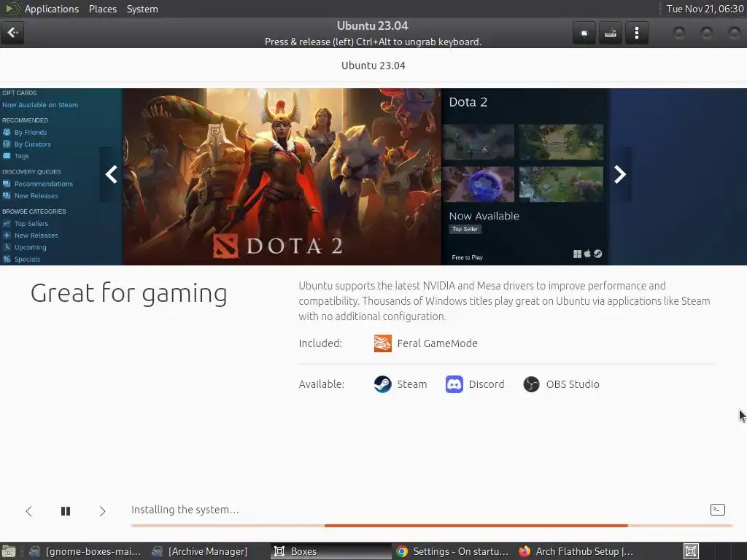Show next slide with right carousel arrow

[620, 174]
